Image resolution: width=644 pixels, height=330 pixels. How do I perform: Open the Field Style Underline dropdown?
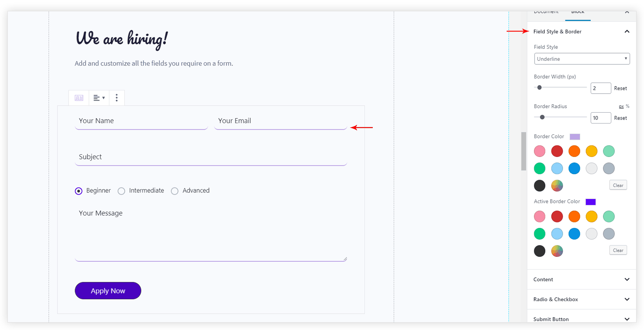pos(582,59)
